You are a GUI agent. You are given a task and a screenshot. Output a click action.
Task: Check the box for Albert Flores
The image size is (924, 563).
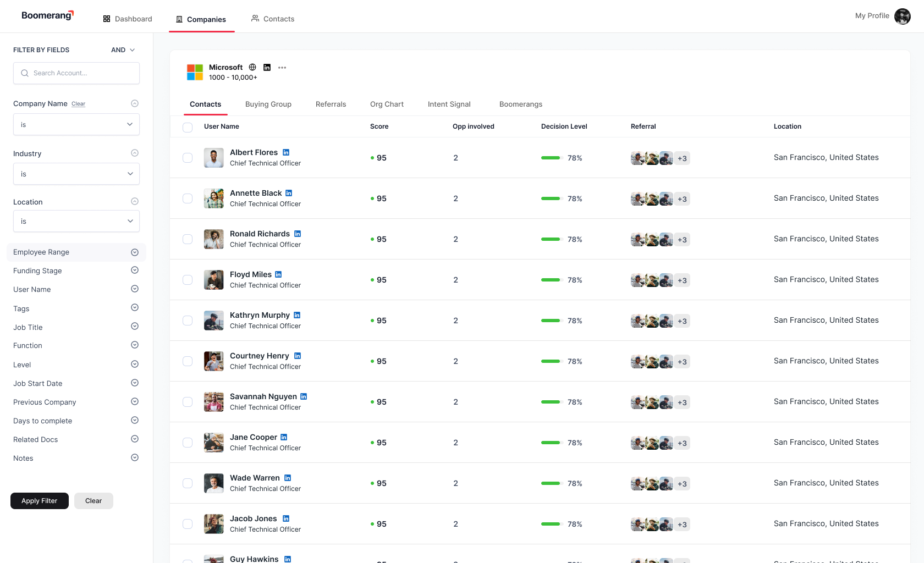pos(188,158)
